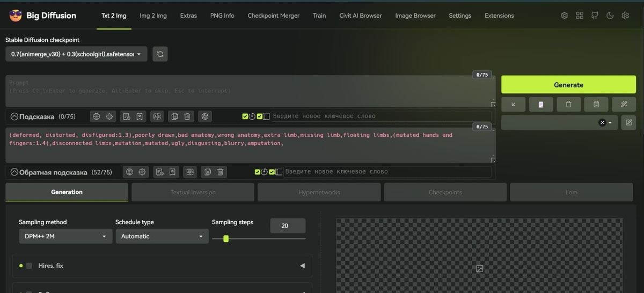Click the positive Prompt text area

point(251,91)
